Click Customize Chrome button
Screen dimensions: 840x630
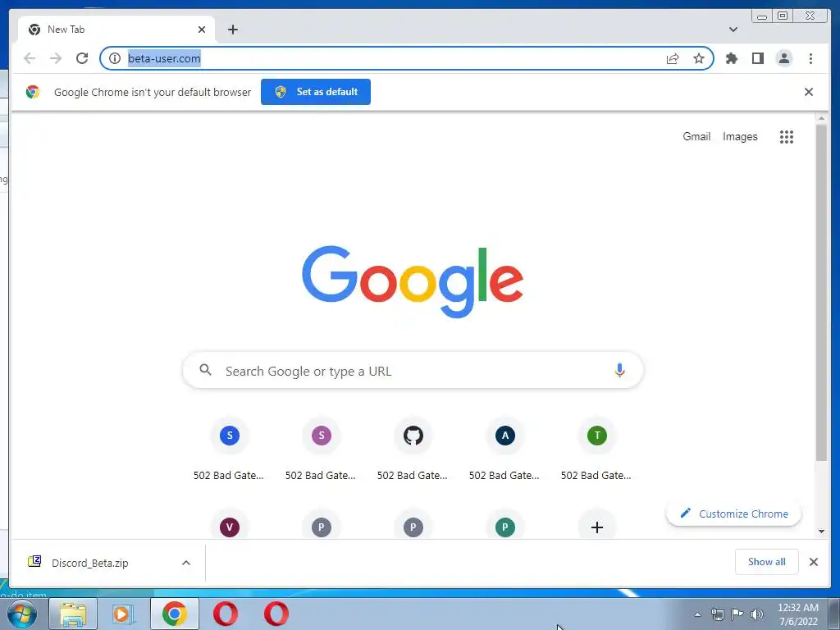click(733, 514)
